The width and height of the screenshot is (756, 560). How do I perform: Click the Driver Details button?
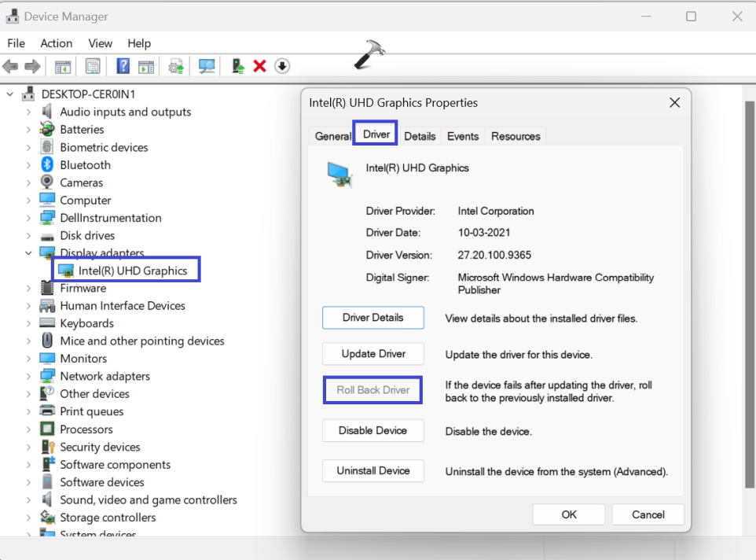(373, 318)
